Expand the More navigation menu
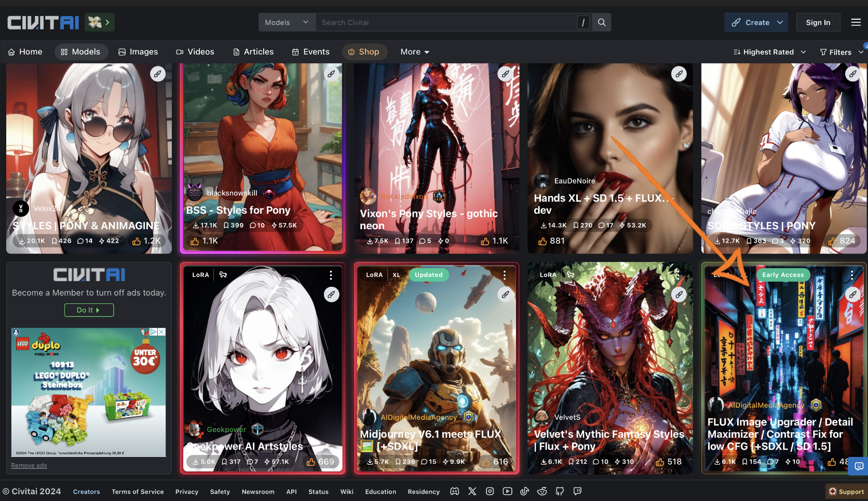This screenshot has height=501, width=868. click(x=415, y=52)
